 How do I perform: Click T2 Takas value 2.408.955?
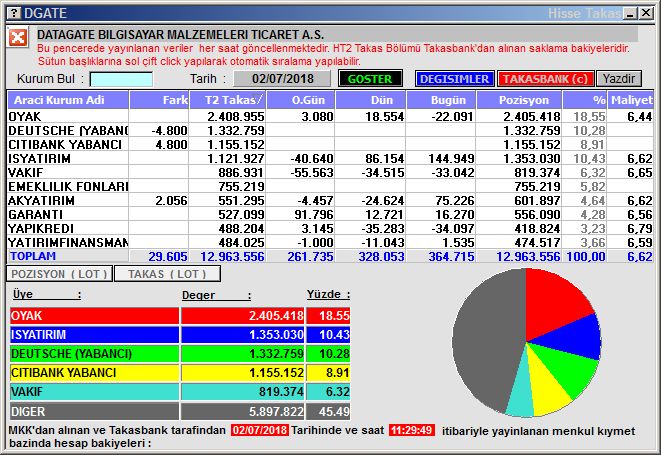point(236,117)
